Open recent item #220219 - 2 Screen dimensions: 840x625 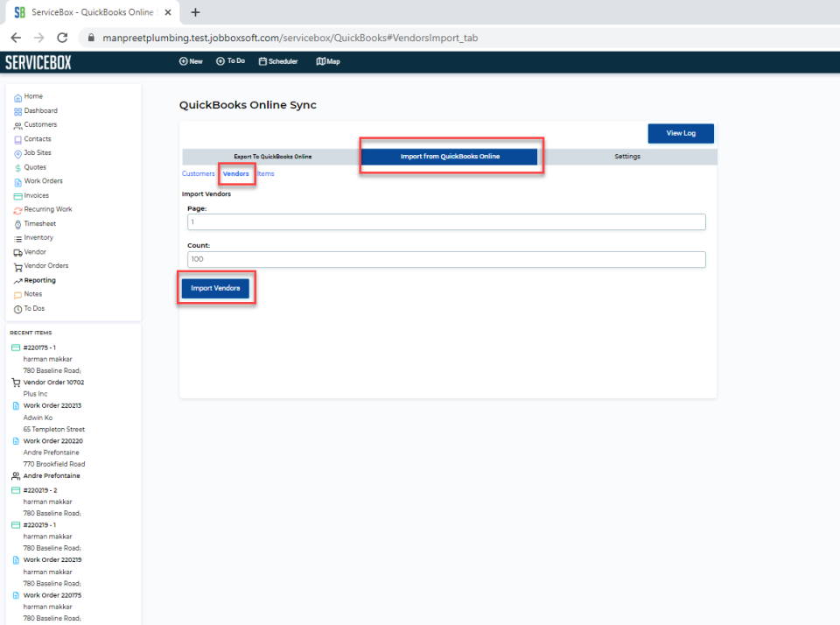pos(40,490)
